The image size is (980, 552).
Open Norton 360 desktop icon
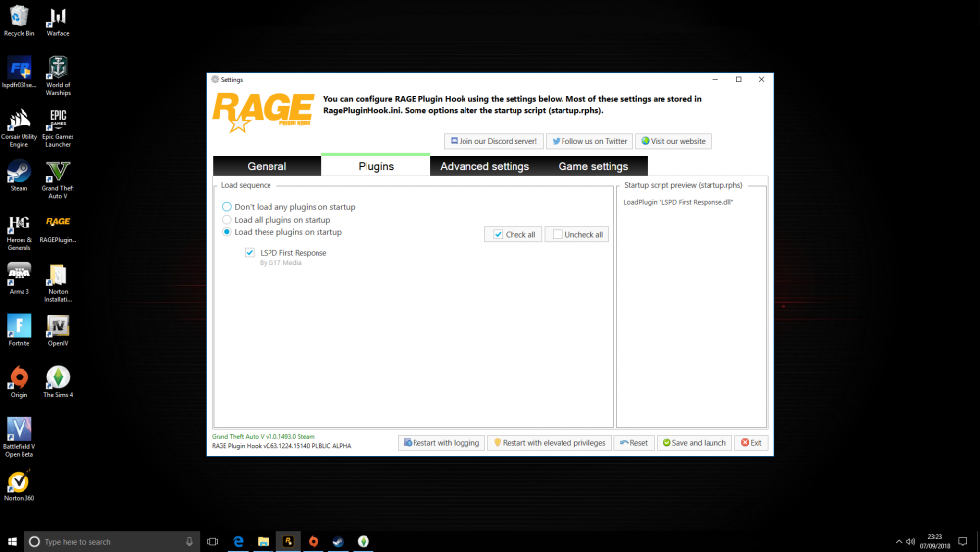[19, 485]
